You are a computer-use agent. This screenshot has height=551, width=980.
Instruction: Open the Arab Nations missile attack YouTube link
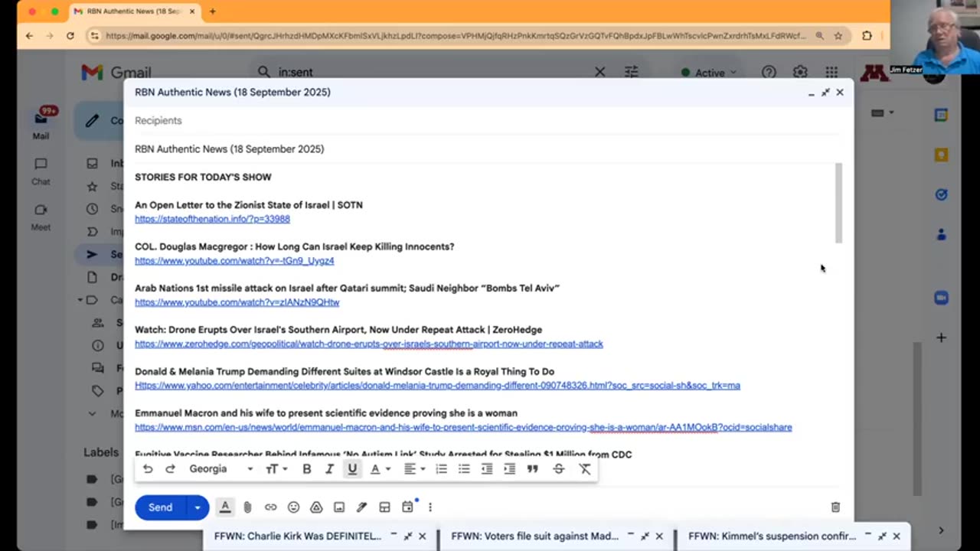(x=237, y=302)
